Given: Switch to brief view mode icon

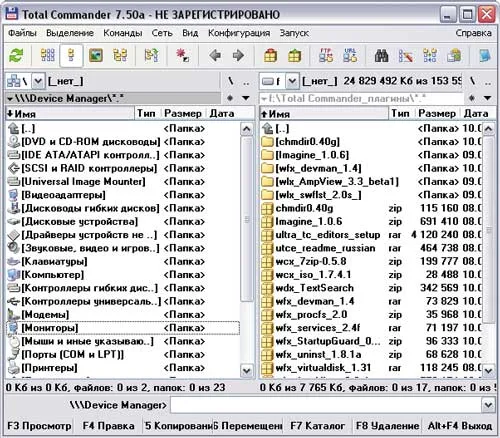Looking at the screenshot, I should coord(48,55).
